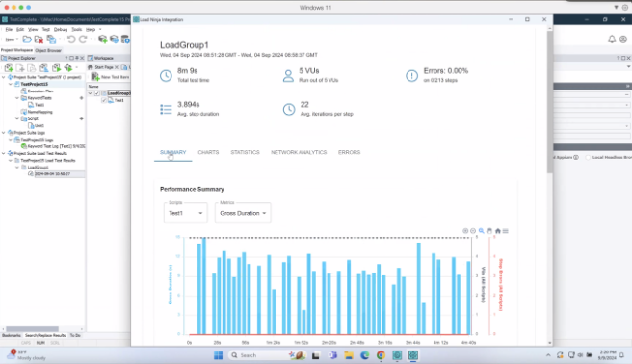The image size is (632, 364).
Task: Switch to the ERRORS tab
Action: 349,152
